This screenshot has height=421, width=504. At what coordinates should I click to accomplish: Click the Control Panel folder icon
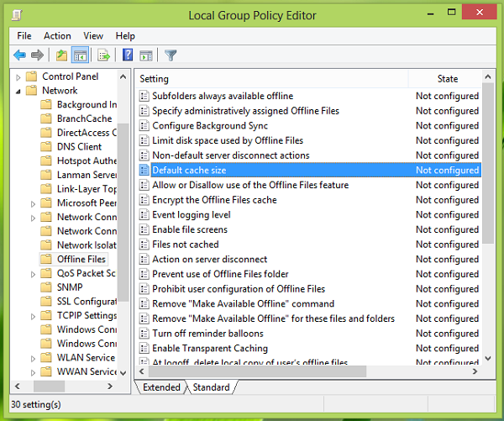[x=31, y=76]
